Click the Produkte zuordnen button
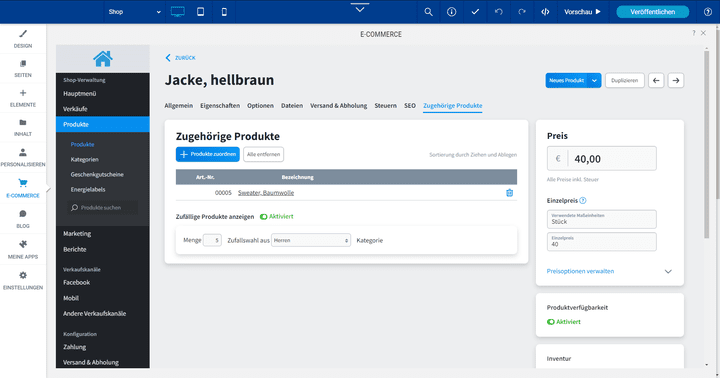720x378 pixels. point(208,154)
